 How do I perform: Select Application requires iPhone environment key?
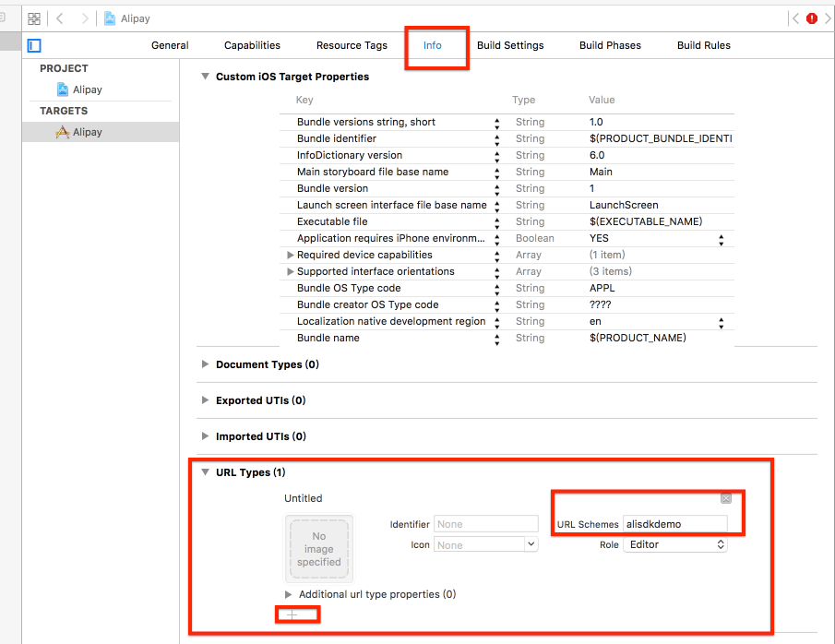(x=391, y=238)
